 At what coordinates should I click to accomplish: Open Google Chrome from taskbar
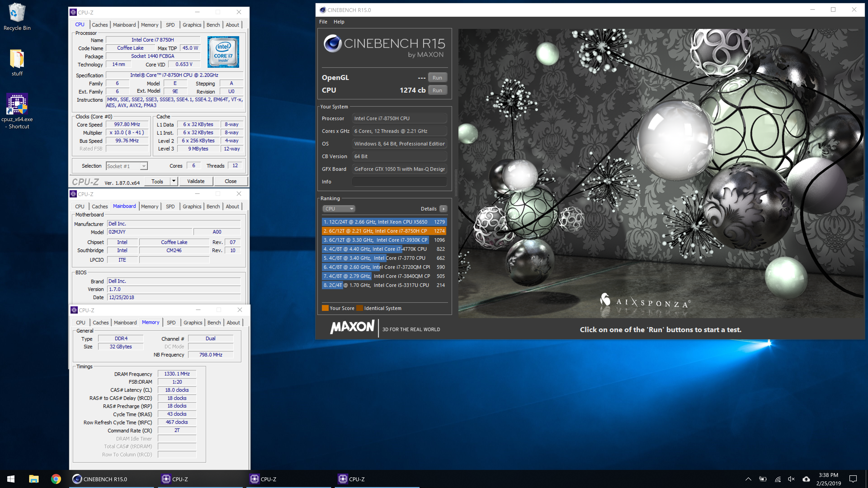(x=56, y=479)
